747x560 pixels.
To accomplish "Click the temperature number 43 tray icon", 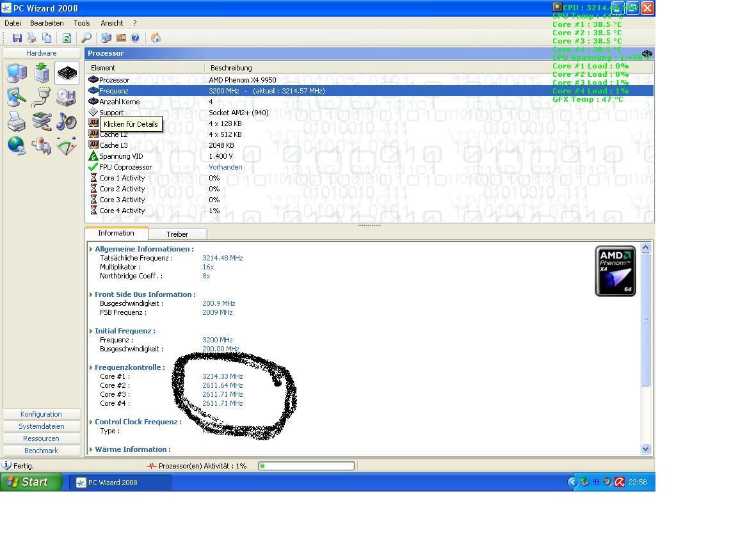I will pyautogui.click(x=596, y=482).
